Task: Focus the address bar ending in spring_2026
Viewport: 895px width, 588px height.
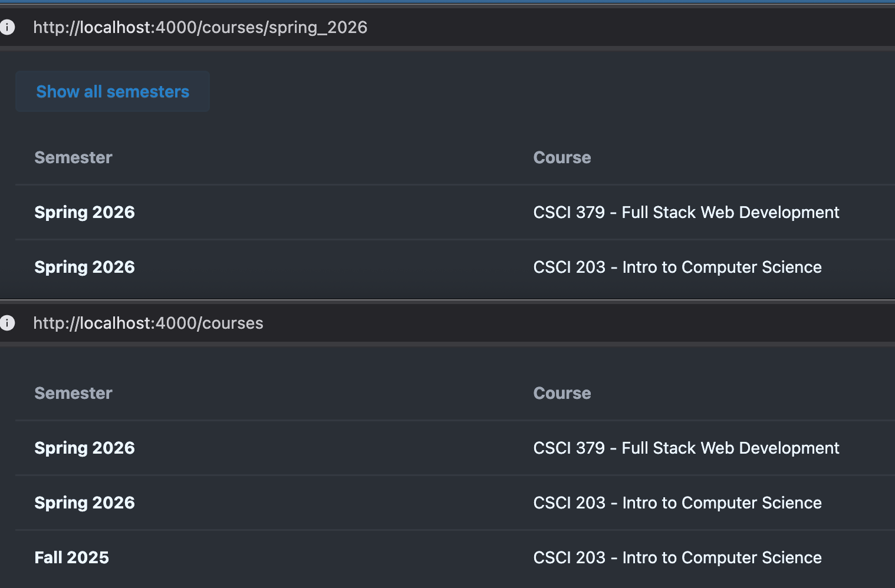Action: pyautogui.click(x=200, y=27)
